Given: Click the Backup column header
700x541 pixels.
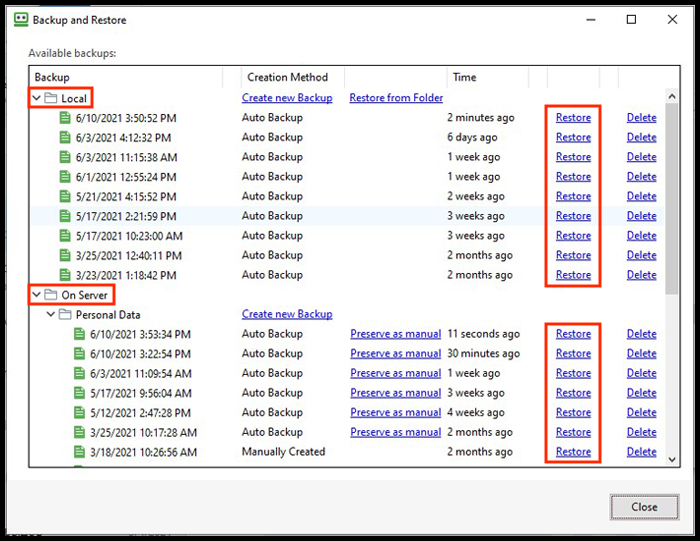Looking at the screenshot, I should (126, 77).
